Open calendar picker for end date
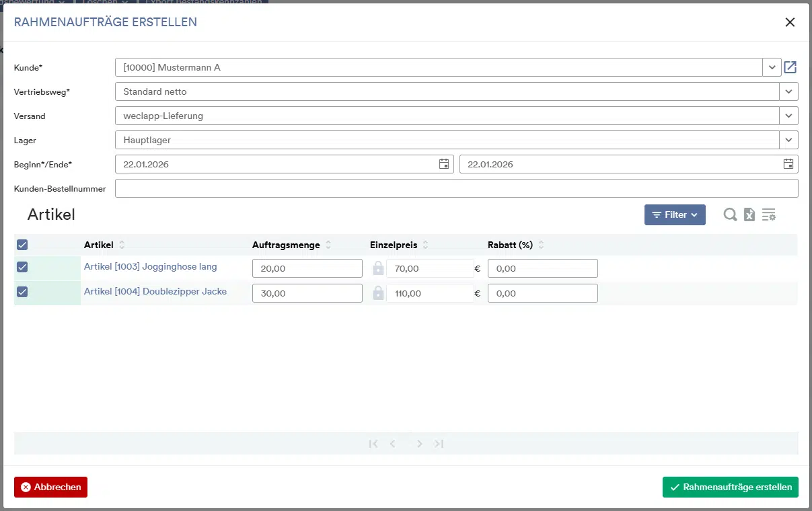 (788, 164)
